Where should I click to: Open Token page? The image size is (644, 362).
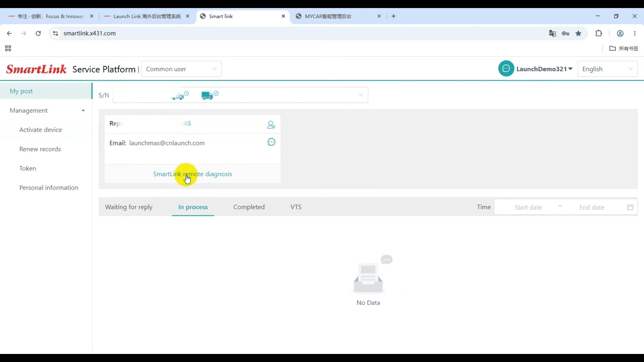coord(28,168)
